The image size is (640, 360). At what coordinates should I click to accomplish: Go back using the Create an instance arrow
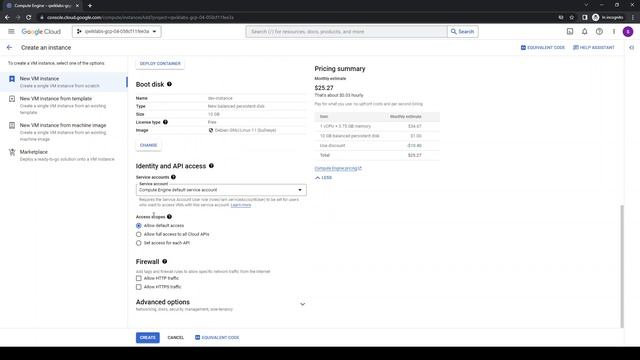click(x=9, y=48)
